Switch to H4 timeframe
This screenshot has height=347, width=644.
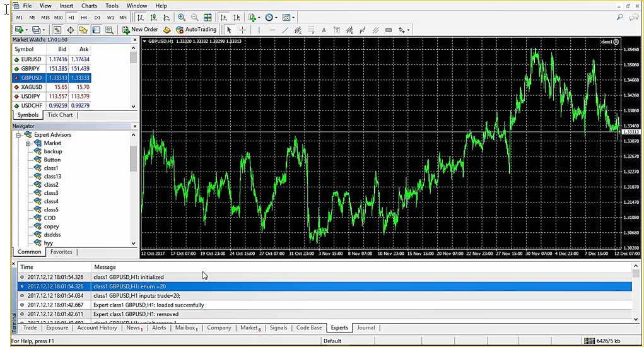(84, 17)
